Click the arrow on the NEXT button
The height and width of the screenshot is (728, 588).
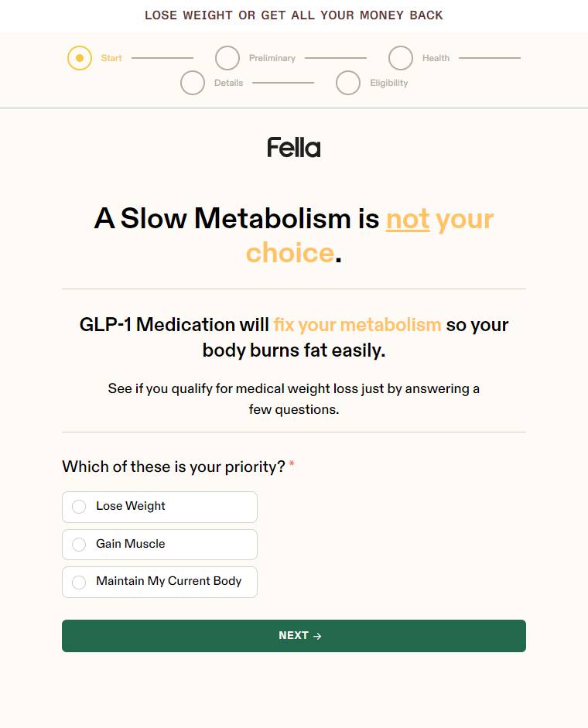318,636
